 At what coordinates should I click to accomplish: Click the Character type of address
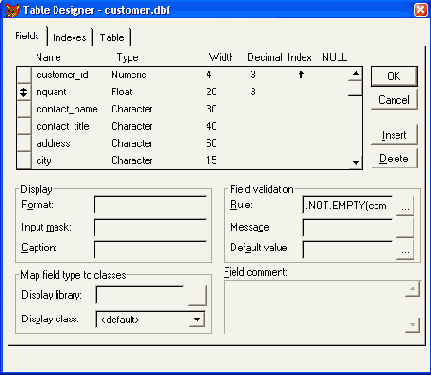click(132, 143)
